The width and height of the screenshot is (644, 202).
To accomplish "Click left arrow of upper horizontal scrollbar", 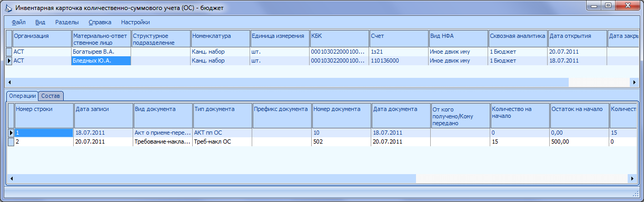I will point(9,83).
